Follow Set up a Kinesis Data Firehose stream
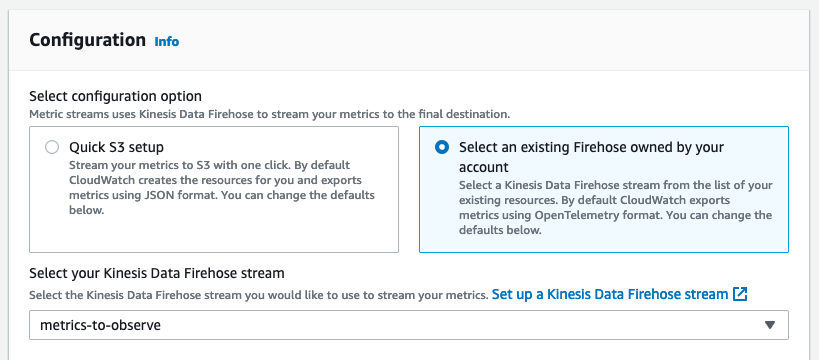The width and height of the screenshot is (819, 360). point(610,294)
